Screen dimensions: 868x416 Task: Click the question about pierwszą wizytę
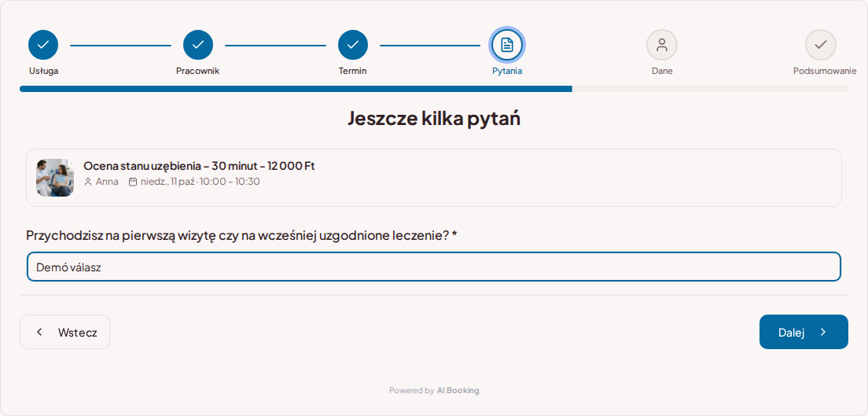[241, 235]
